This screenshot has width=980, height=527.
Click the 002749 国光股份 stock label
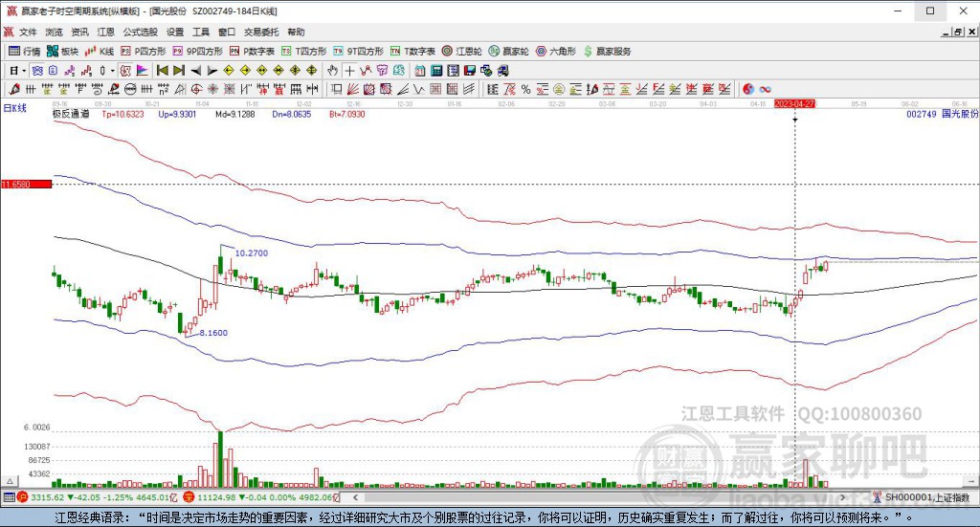[x=942, y=114]
